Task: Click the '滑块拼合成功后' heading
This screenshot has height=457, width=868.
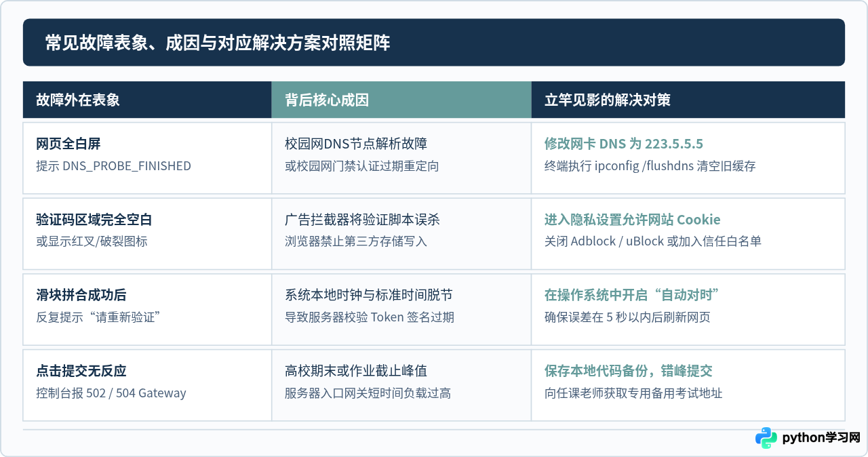Action: 81,295
